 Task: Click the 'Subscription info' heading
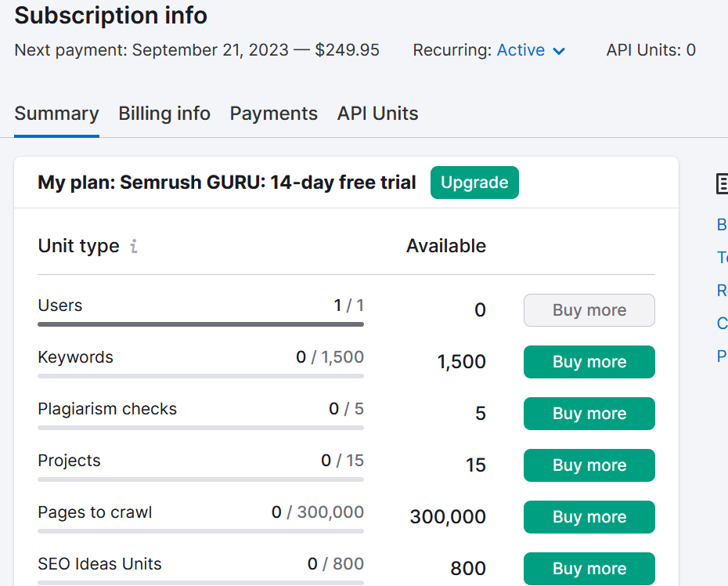pyautogui.click(x=111, y=16)
